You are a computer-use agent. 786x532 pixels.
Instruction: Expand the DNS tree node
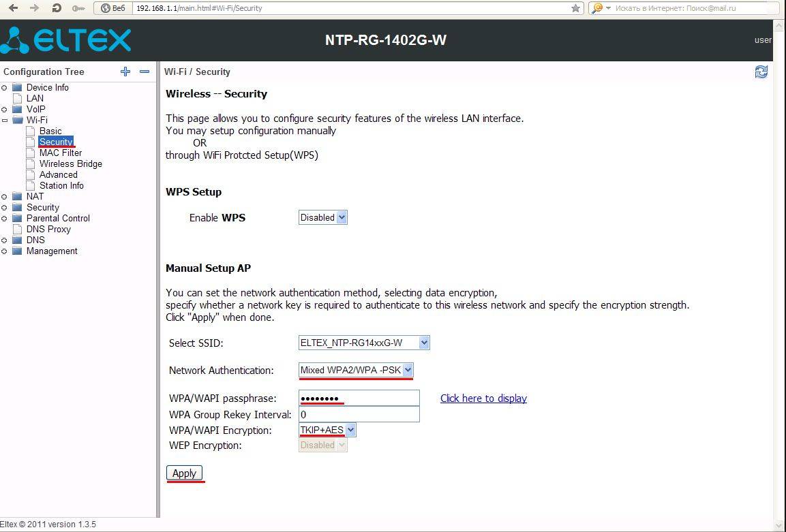click(x=4, y=240)
